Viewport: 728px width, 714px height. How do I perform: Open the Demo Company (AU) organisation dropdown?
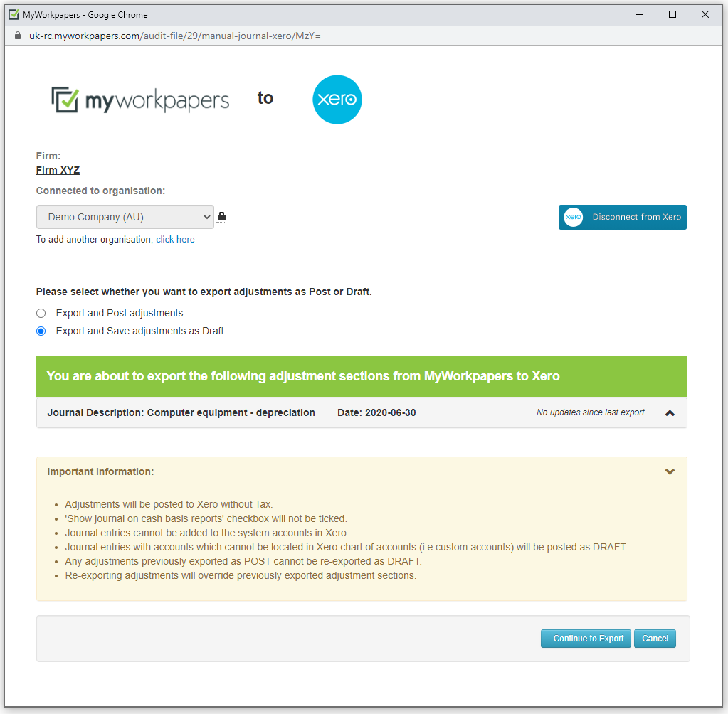(x=125, y=217)
